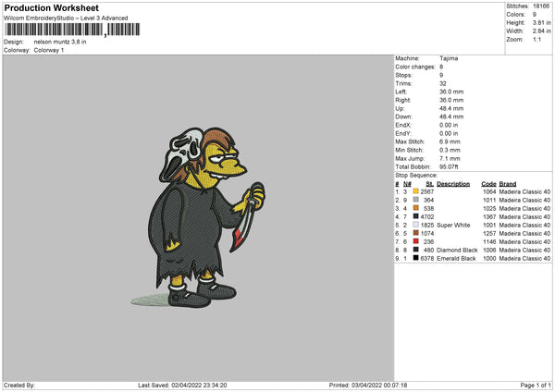Select the Last Saved timestamp 02/04/2022 23:34:20
The height and width of the screenshot is (392, 555).
(x=199, y=386)
